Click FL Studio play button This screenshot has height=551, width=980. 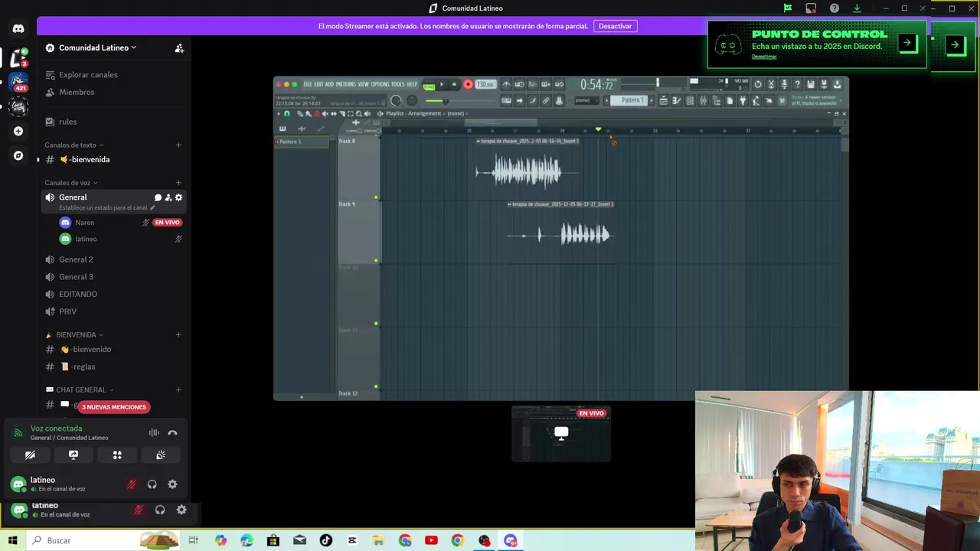tap(442, 84)
